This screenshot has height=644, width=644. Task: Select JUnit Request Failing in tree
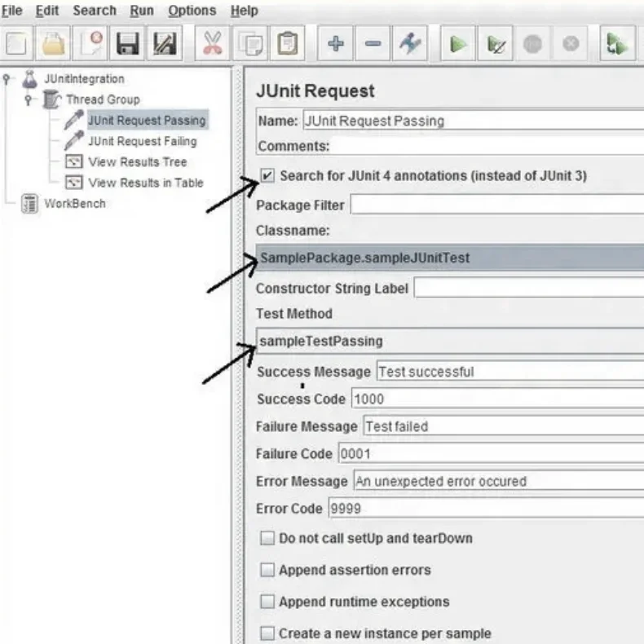pos(142,141)
